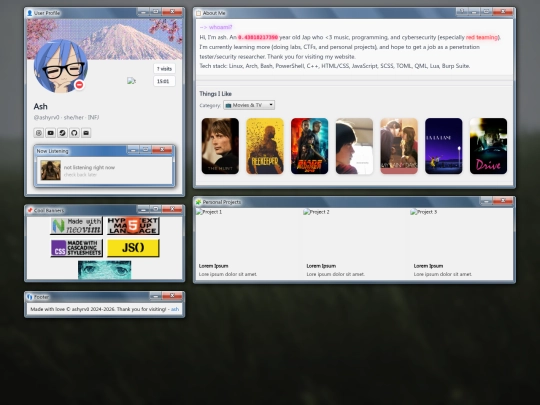Minimize the About Me window
The height and width of the screenshot is (405, 540).
click(x=474, y=11)
